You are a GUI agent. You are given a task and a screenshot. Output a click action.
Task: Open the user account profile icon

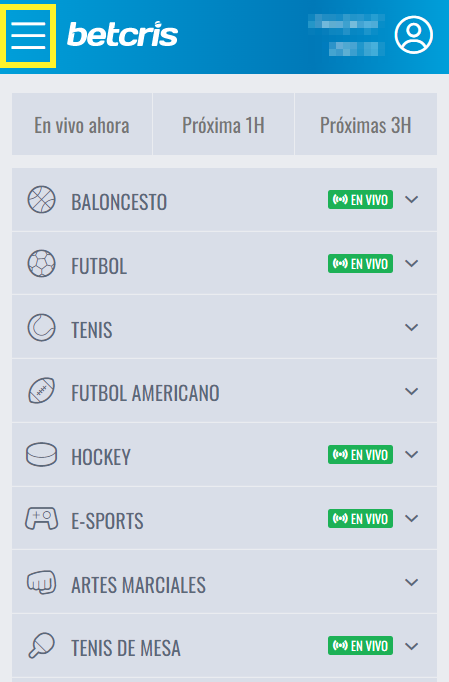coord(413,35)
